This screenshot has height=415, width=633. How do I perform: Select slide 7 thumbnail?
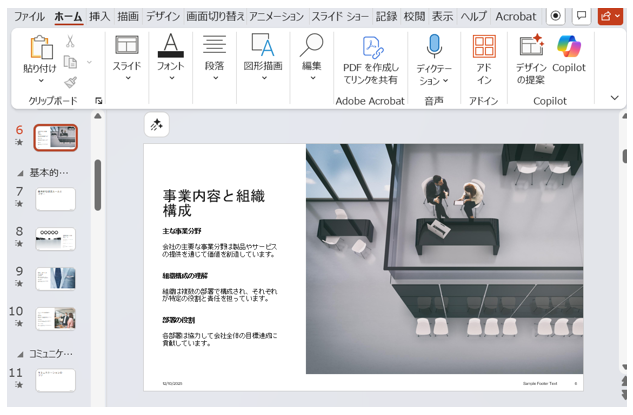(56, 199)
